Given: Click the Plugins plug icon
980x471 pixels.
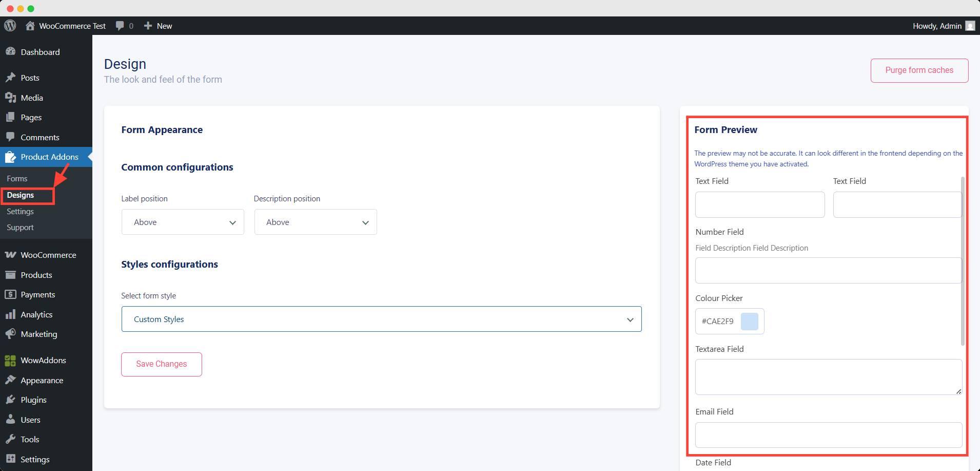Looking at the screenshot, I should click(10, 400).
